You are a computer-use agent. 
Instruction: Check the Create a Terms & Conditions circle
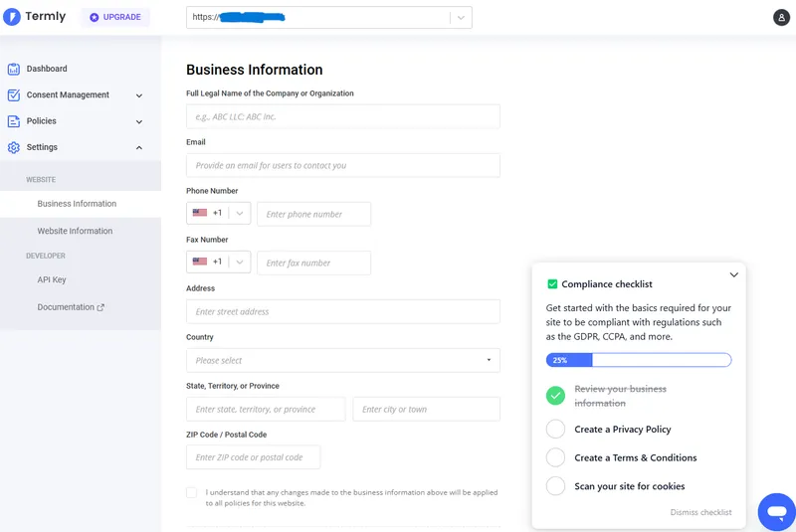[555, 457]
